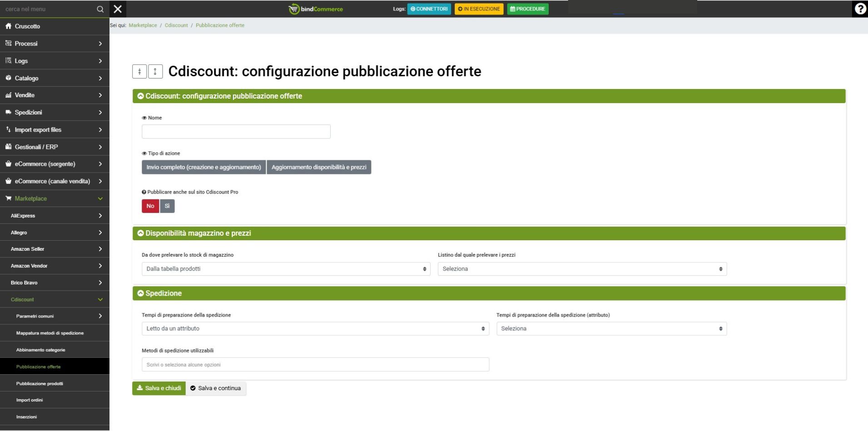Click the bindCommerce logo
This screenshot has height=431, width=868.
(316, 9)
